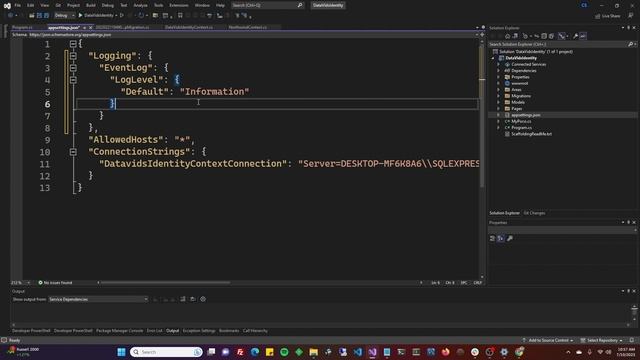The height and width of the screenshot is (360, 640).
Task: Open FileZilla from the taskbar
Action: point(240,352)
